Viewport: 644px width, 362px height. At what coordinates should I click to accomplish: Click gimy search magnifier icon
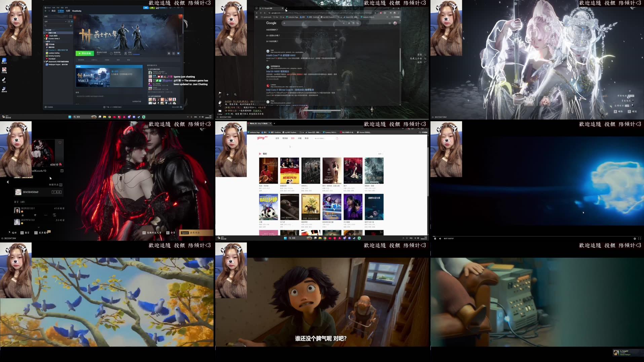coord(337,138)
